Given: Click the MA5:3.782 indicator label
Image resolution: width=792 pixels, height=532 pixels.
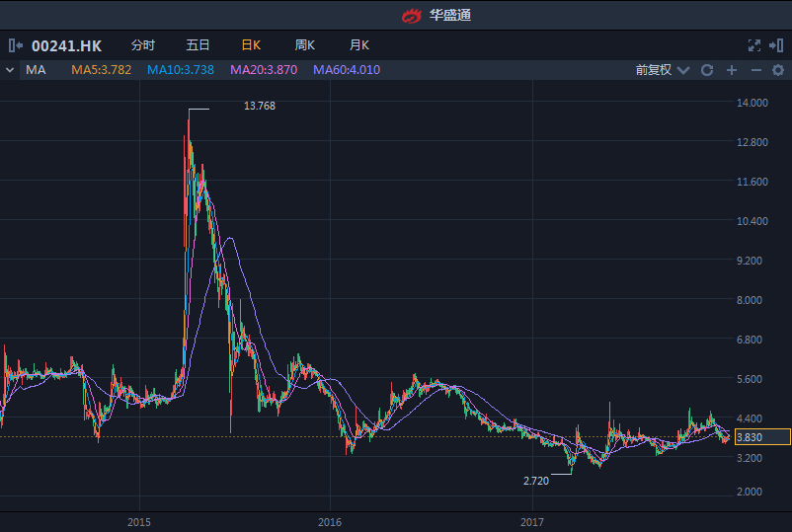Looking at the screenshot, I should [x=101, y=70].
